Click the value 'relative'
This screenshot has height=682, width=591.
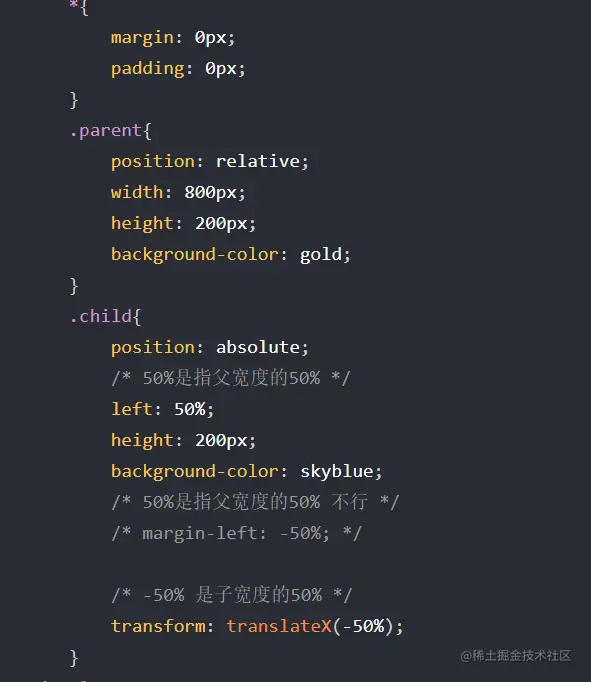coord(257,161)
